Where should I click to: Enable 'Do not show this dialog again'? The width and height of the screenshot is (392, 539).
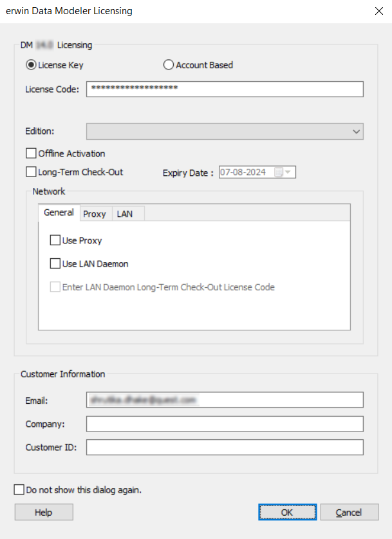click(19, 489)
